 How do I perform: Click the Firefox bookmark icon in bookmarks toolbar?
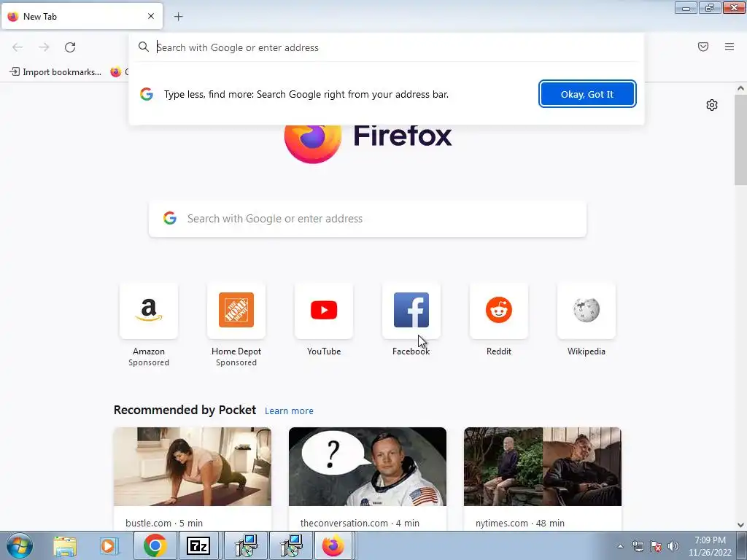116,72
